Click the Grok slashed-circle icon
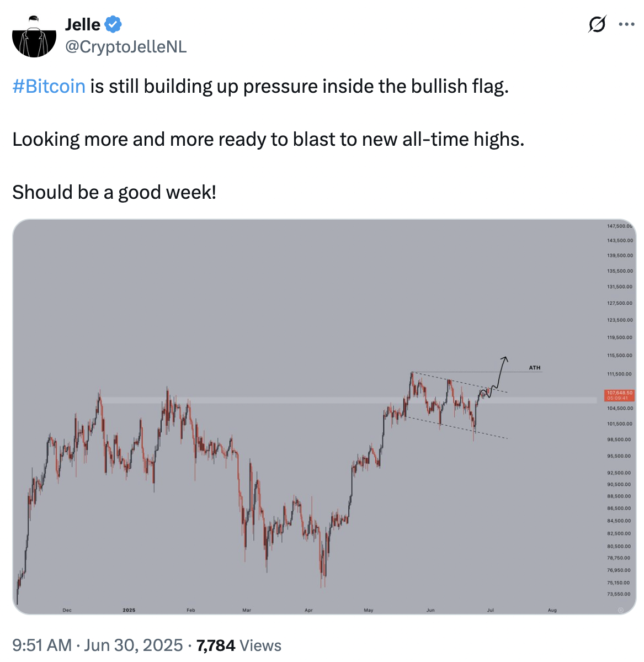Screen dimensions: 644x662 click(597, 25)
